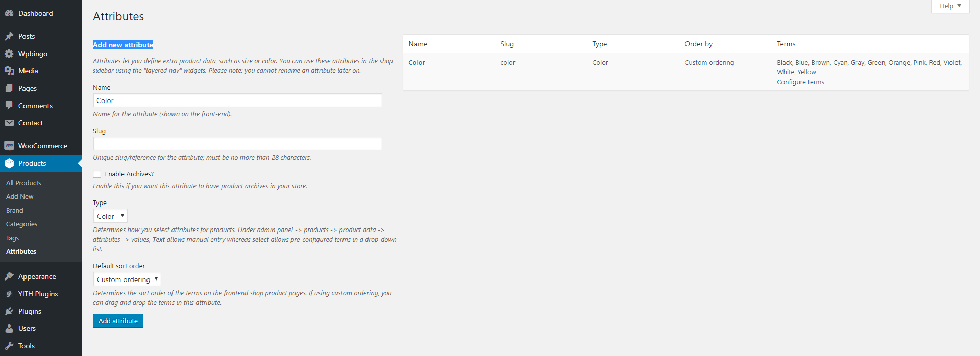The height and width of the screenshot is (356, 980).
Task: Open Media menu label
Action: click(28, 71)
